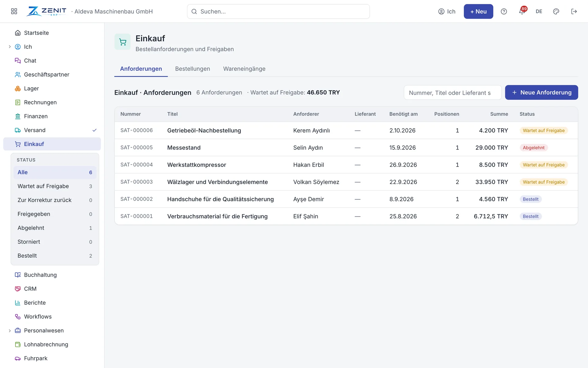The width and height of the screenshot is (588, 368).
Task: Open Wälzlager und Verbindungselemente entry
Action: tap(346, 182)
